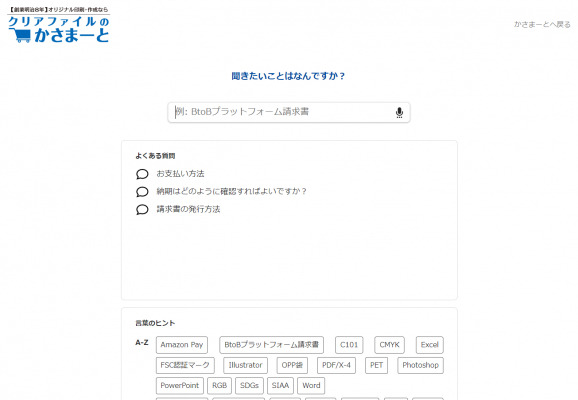
Task: Choose the CMYK hint tag
Action: pyautogui.click(x=389, y=345)
